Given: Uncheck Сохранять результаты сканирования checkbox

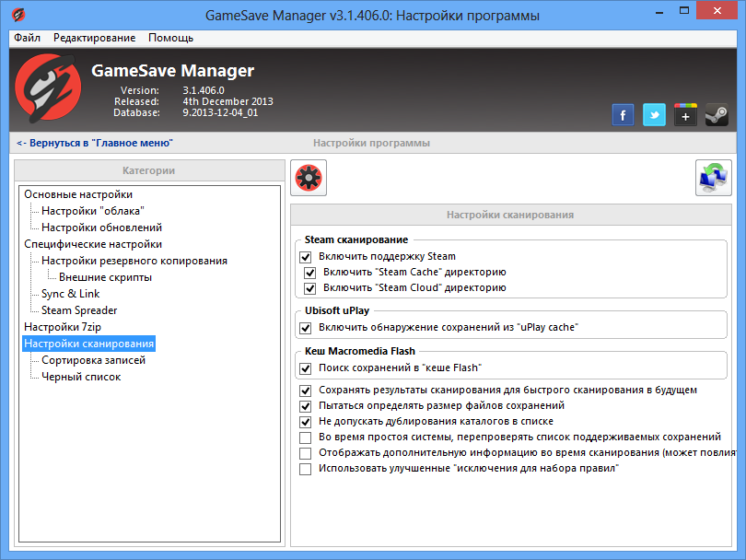Looking at the screenshot, I should (306, 391).
